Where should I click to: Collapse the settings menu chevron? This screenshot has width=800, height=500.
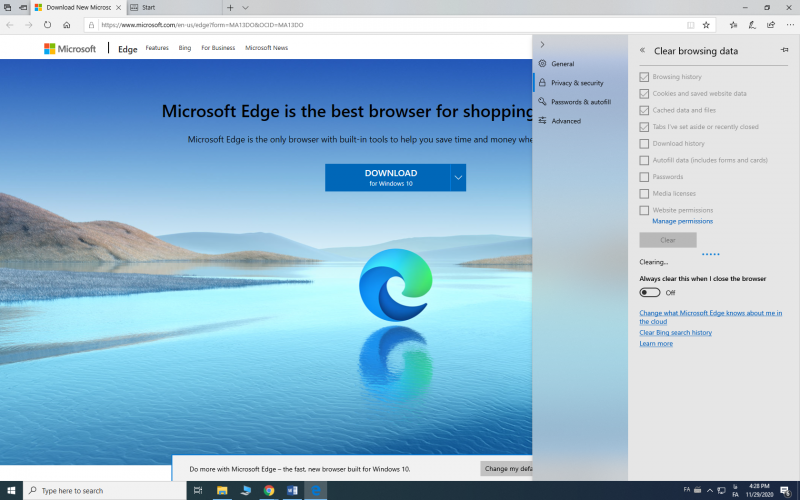point(542,45)
